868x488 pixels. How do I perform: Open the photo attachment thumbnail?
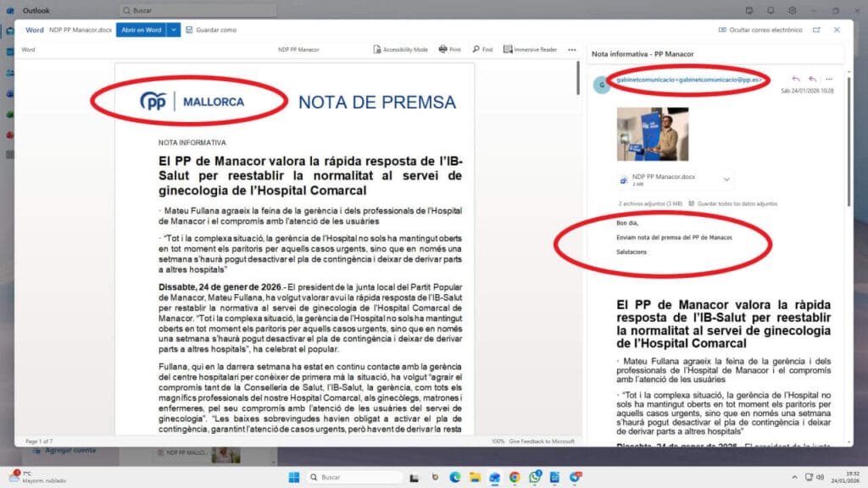pos(652,134)
